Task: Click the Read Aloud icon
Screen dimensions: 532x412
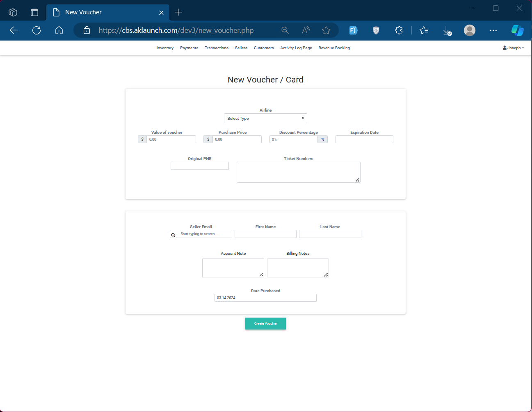Action: point(306,30)
